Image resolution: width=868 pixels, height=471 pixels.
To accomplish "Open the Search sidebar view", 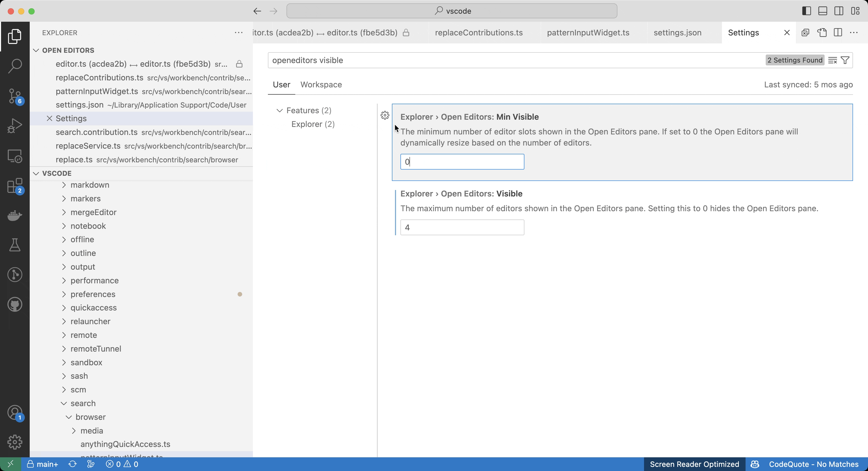I will (x=15, y=66).
